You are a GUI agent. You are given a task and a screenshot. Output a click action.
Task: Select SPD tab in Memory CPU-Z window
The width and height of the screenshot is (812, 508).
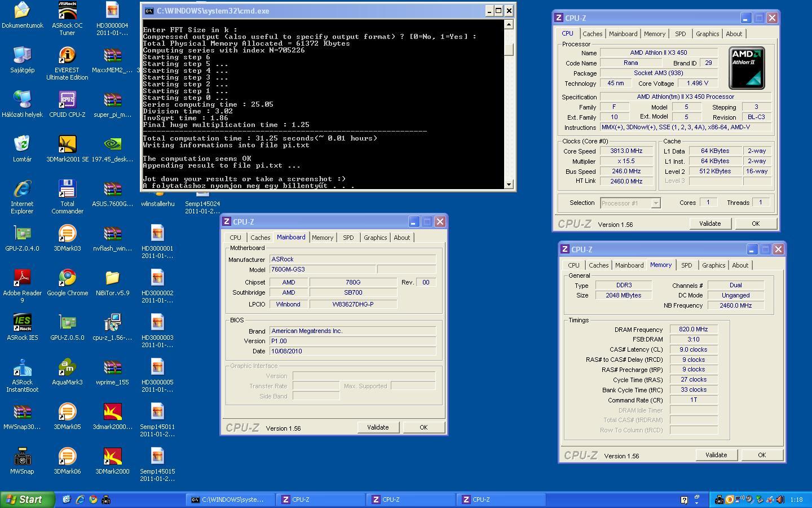pos(686,265)
